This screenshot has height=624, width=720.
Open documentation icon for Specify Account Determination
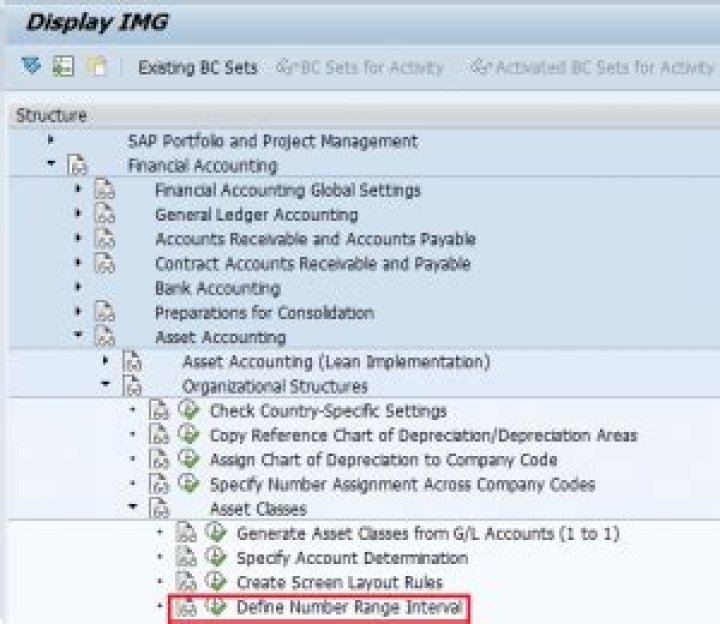click(186, 557)
